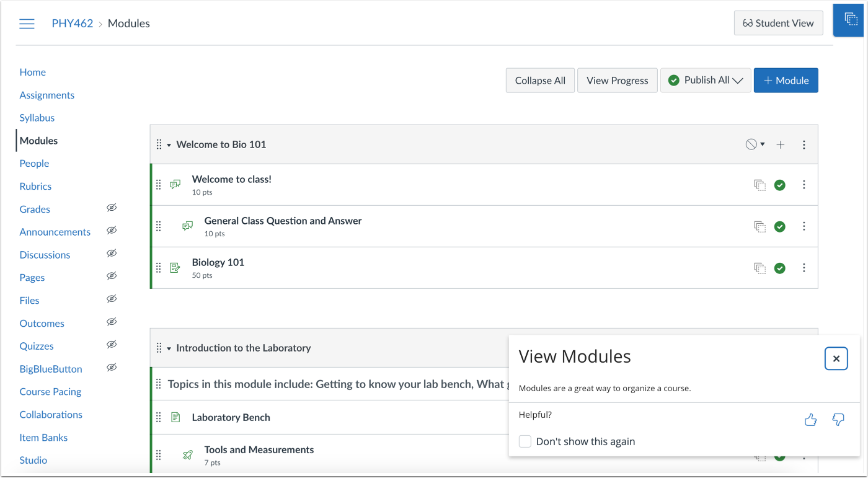Open Assignments in course navigation
868x478 pixels.
click(x=46, y=95)
